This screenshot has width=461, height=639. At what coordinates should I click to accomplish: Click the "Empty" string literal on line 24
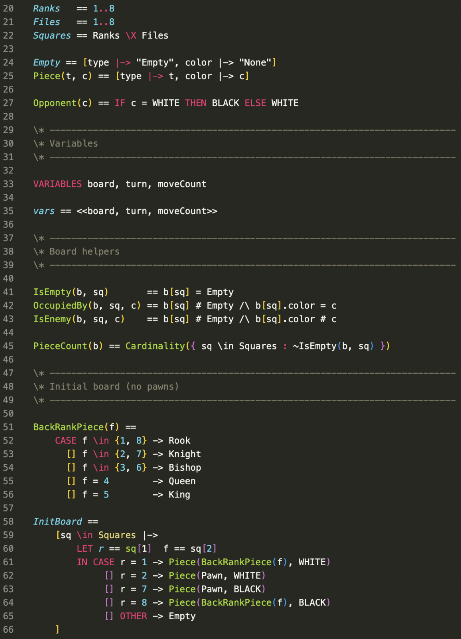[155, 62]
